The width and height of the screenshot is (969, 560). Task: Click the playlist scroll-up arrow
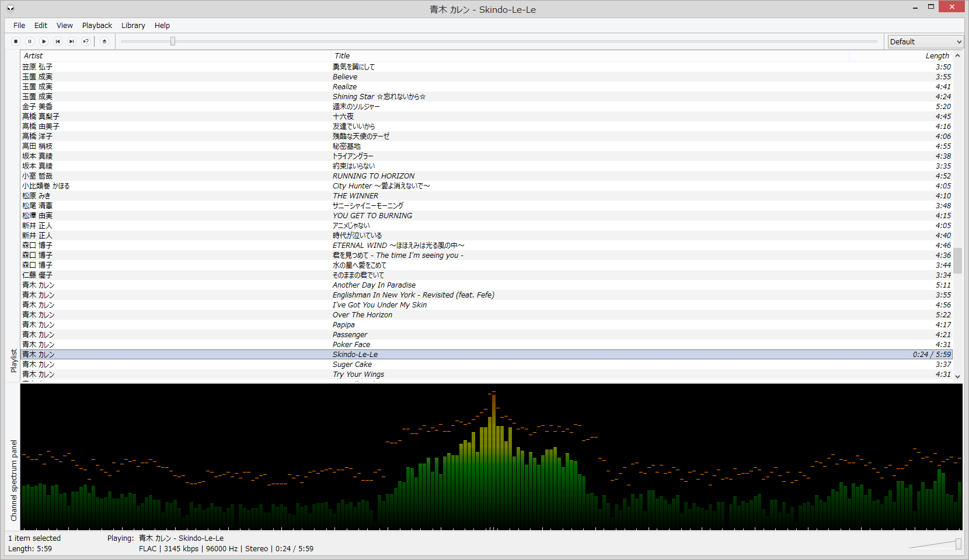958,56
